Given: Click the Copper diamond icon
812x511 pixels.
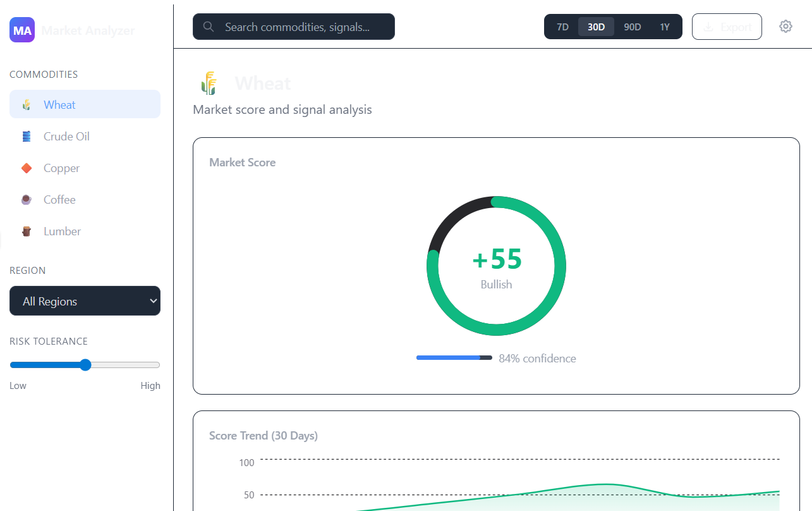Looking at the screenshot, I should tap(27, 168).
